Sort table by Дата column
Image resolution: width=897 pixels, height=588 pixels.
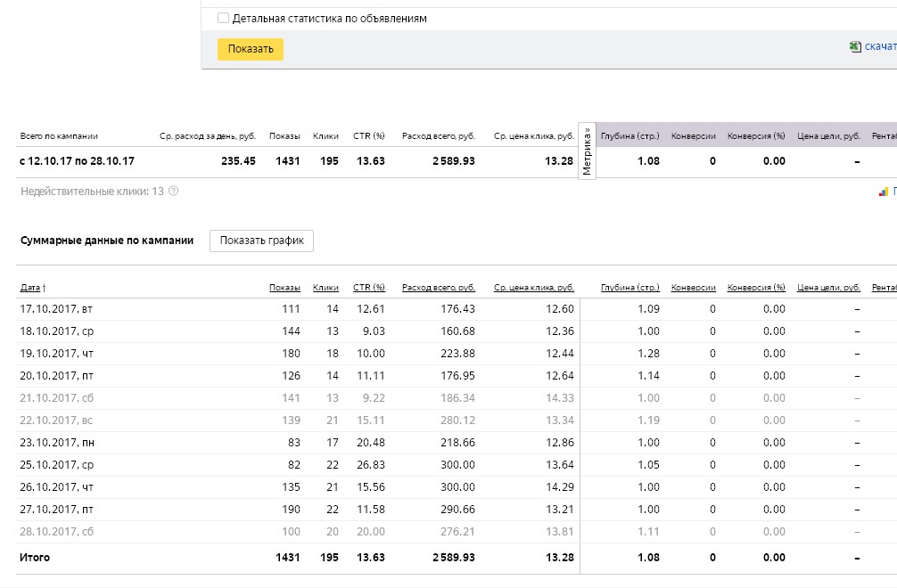pos(30,288)
